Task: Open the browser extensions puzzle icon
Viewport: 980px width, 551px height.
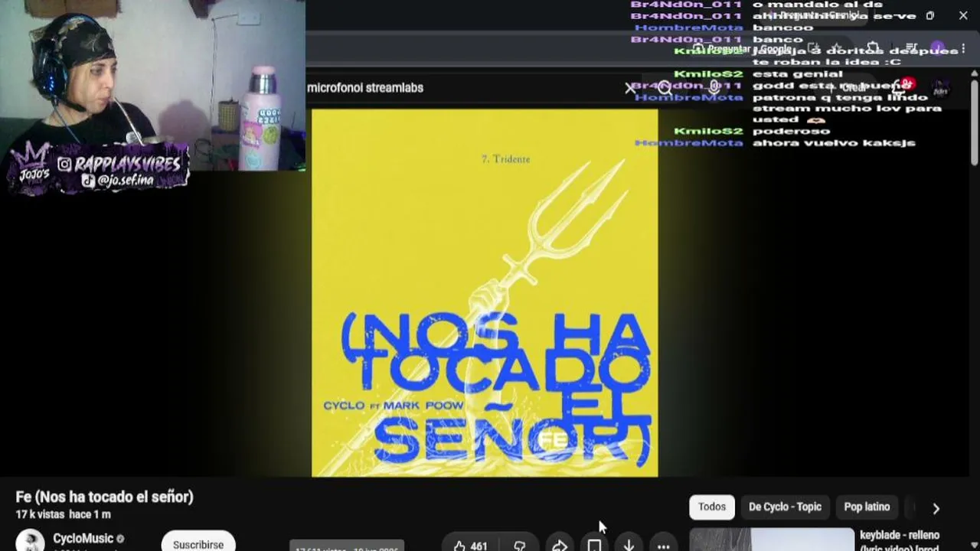Action: (x=873, y=48)
